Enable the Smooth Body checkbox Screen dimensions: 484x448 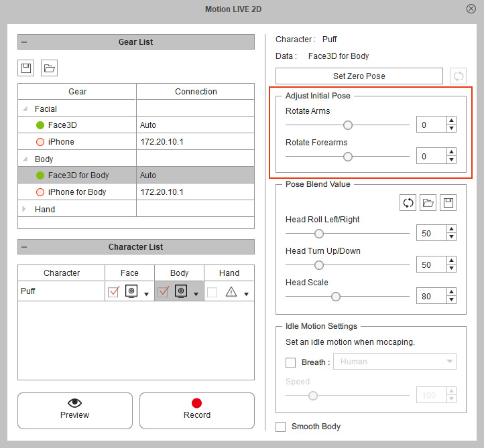[281, 427]
